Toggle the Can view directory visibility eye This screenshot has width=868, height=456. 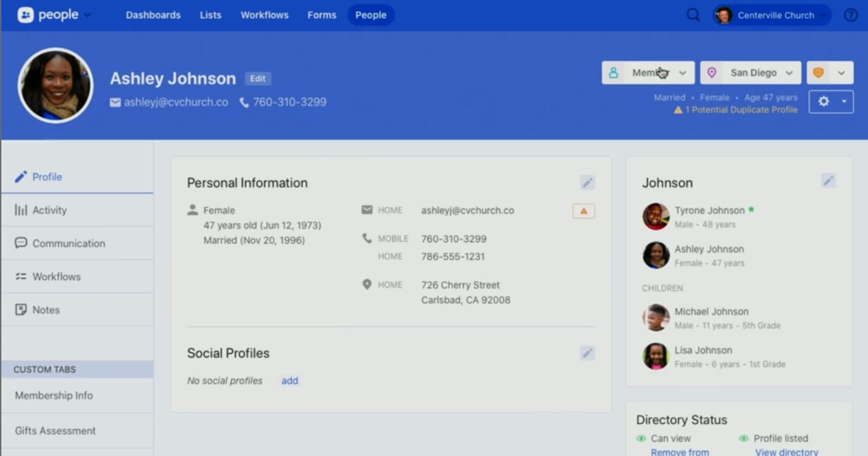point(640,437)
